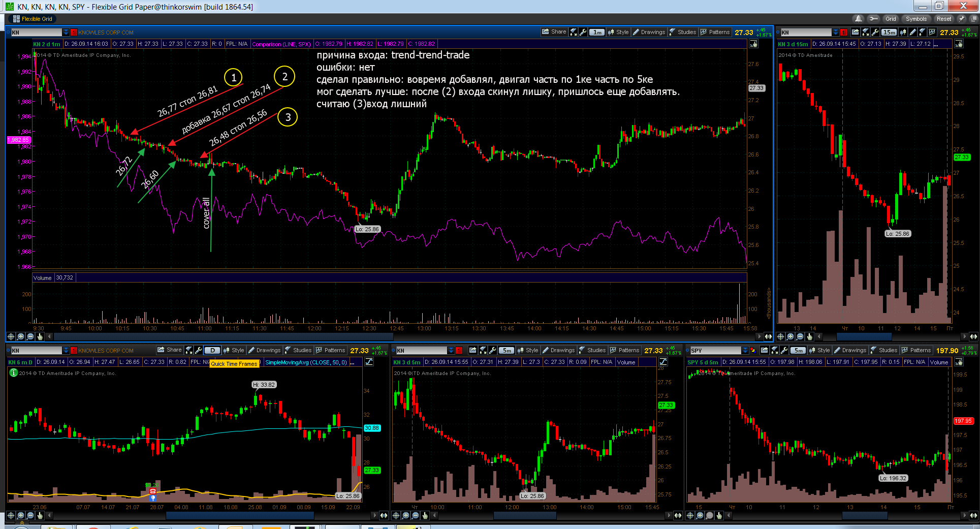Open Drawings menu on KN 5m chart
Viewport: 980px width, 529px height.
[x=558, y=350]
